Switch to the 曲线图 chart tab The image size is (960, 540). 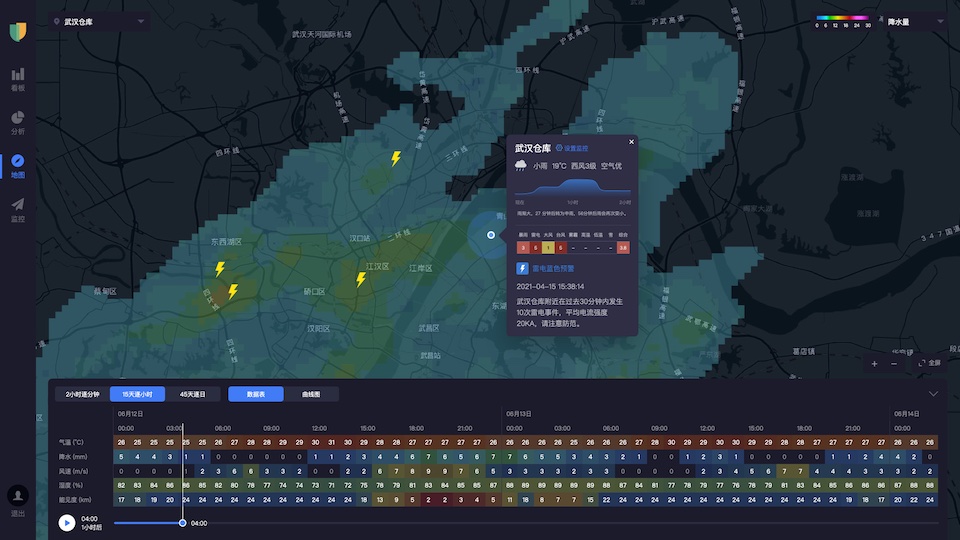coord(311,394)
